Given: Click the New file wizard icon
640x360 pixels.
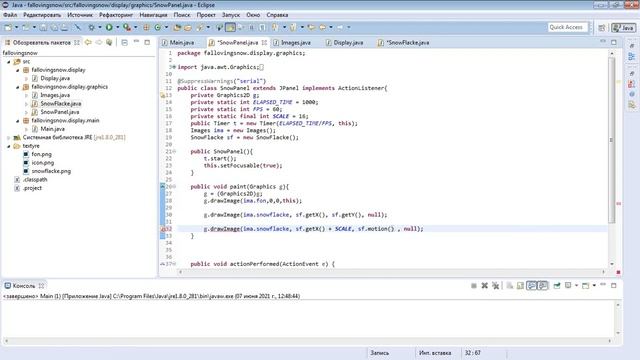Looking at the screenshot, I should coord(8,27).
